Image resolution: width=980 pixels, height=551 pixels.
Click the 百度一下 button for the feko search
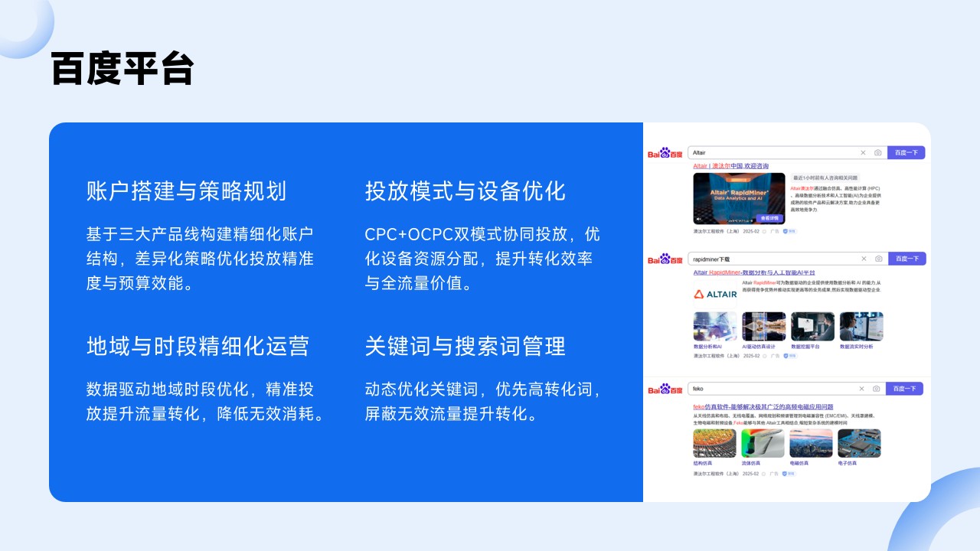(904, 389)
